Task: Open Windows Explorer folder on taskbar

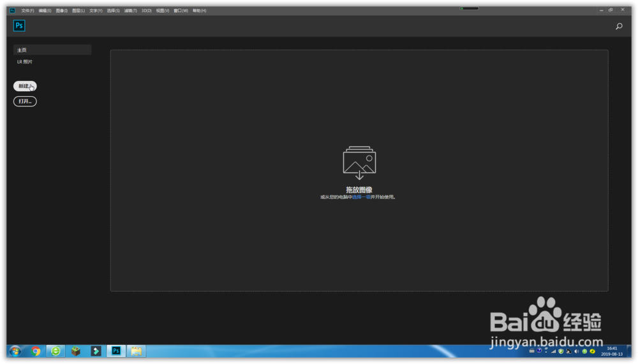Action: (x=137, y=351)
